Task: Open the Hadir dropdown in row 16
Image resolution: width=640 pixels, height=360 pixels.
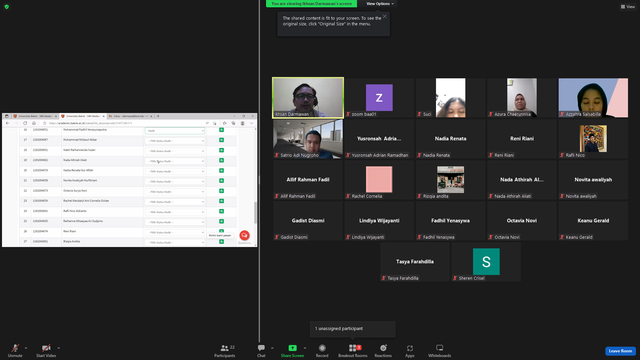Action: click(175, 131)
